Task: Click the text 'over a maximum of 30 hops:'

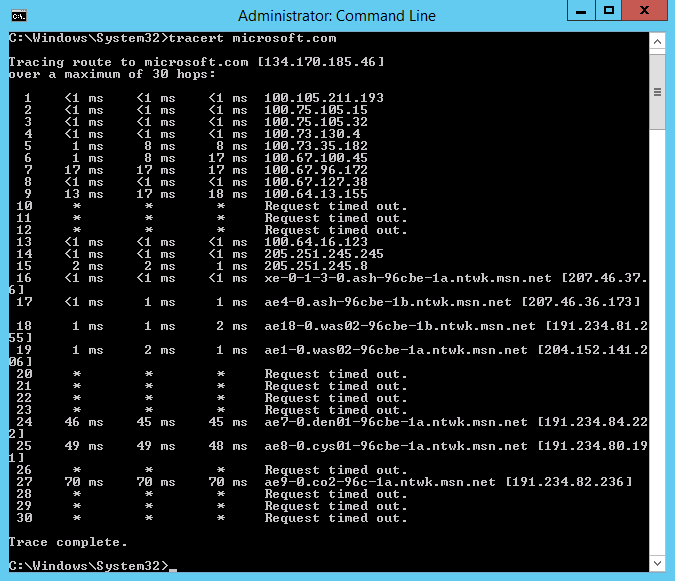Action: point(112,74)
